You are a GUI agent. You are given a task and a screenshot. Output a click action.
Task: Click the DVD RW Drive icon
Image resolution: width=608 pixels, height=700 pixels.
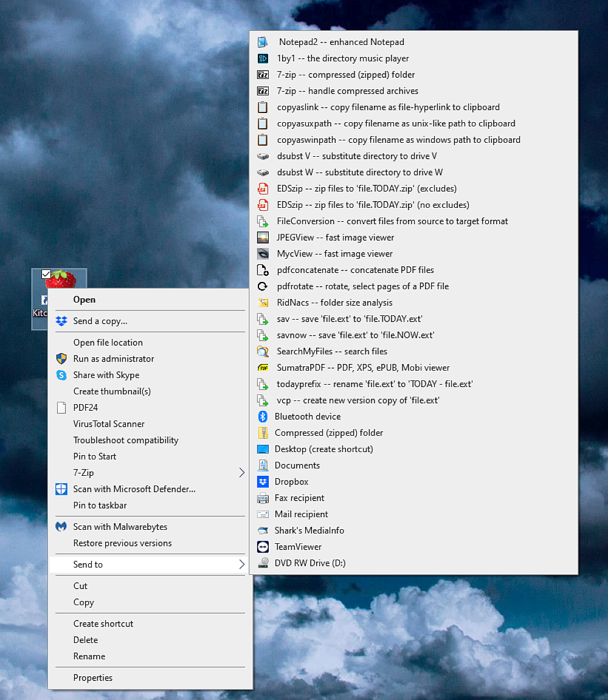(263, 563)
